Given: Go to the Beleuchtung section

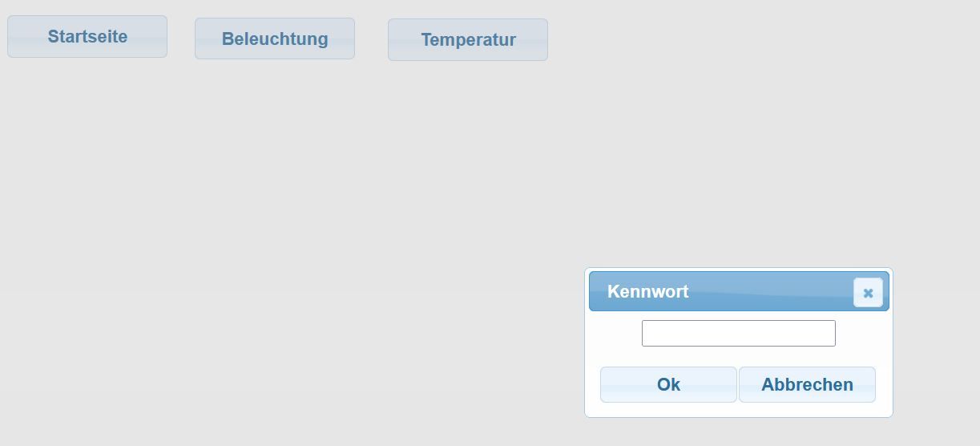Looking at the screenshot, I should coord(275,39).
